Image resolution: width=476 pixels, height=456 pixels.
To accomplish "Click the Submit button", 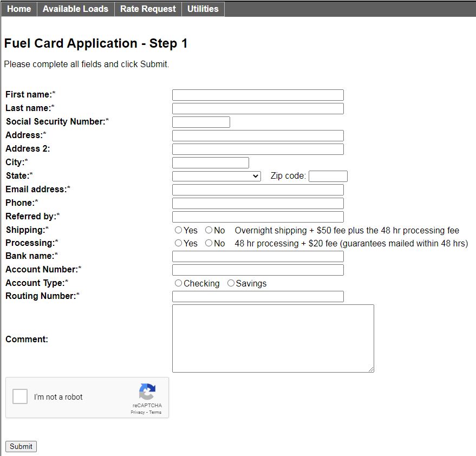I will point(21,446).
